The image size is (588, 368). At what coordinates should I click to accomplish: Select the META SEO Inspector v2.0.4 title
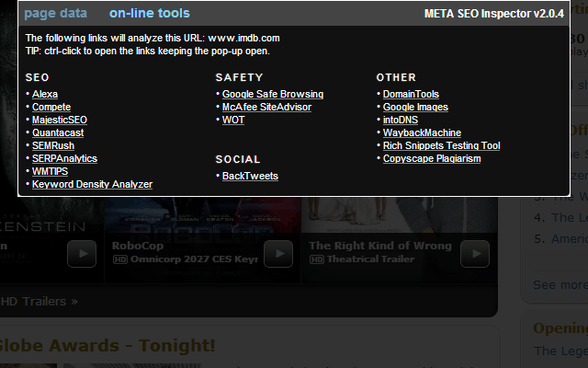(x=494, y=14)
